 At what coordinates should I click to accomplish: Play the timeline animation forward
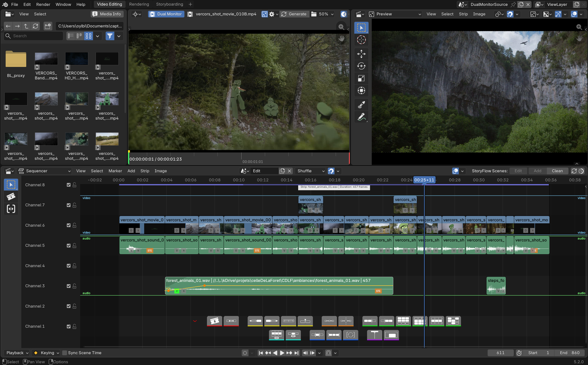(282, 353)
